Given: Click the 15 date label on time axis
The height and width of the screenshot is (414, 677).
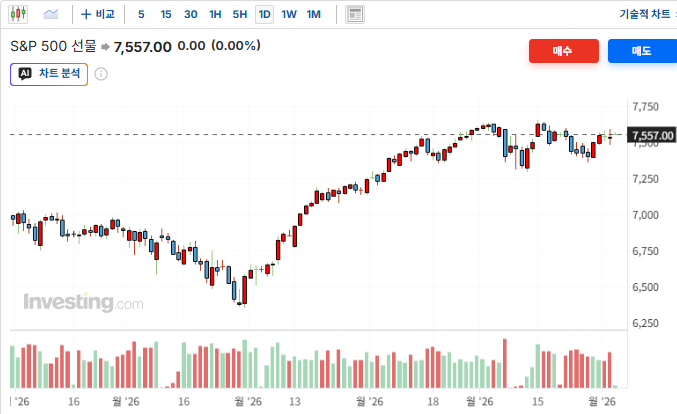Looking at the screenshot, I should coord(538,402).
